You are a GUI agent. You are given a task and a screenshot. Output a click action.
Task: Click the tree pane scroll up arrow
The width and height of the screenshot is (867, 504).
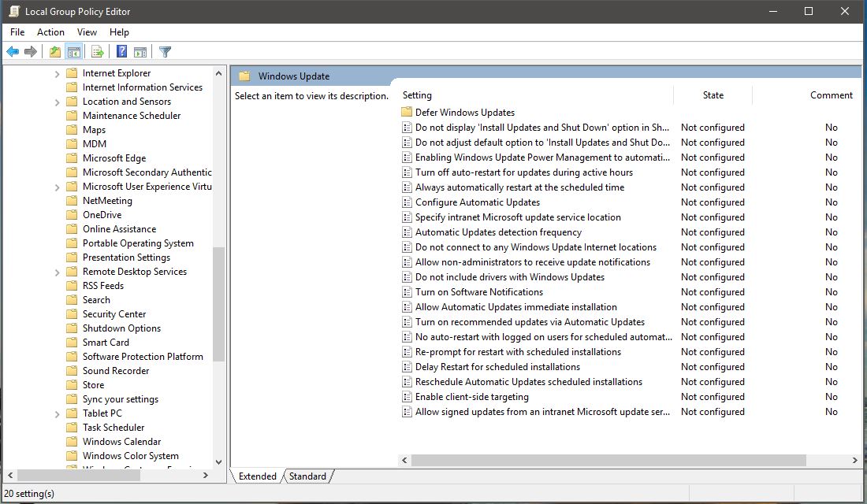(218, 73)
